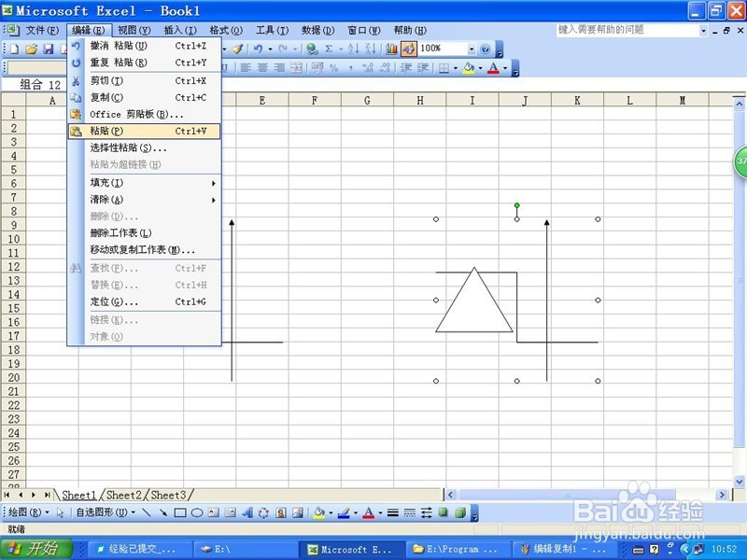747x560 pixels.
Task: Open the 格式(O) Format menu
Action: (226, 31)
